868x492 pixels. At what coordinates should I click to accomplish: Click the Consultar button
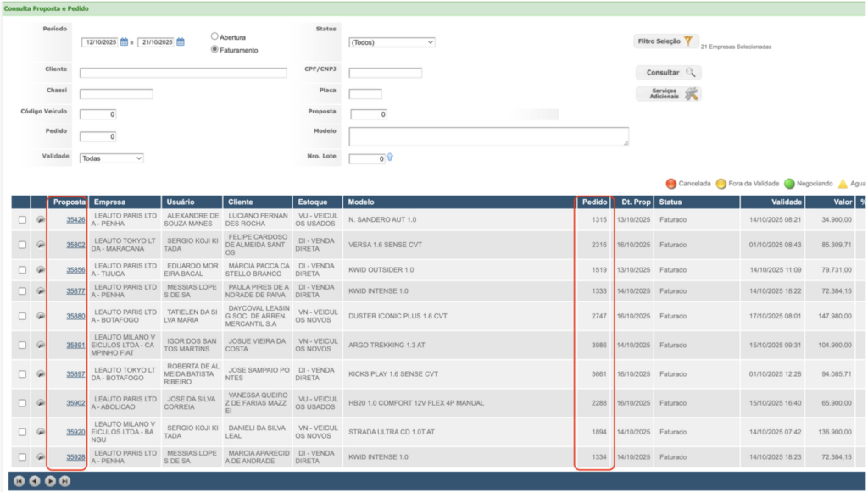click(x=669, y=73)
